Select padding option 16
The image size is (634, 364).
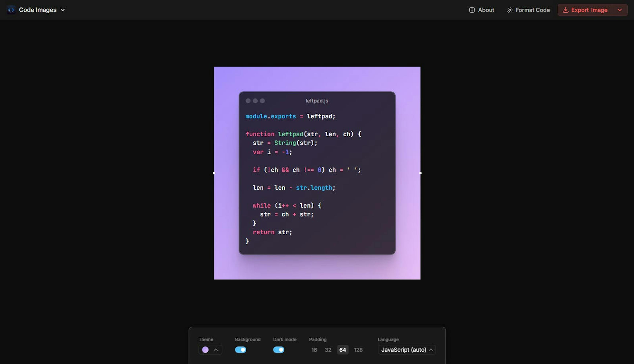tap(314, 350)
